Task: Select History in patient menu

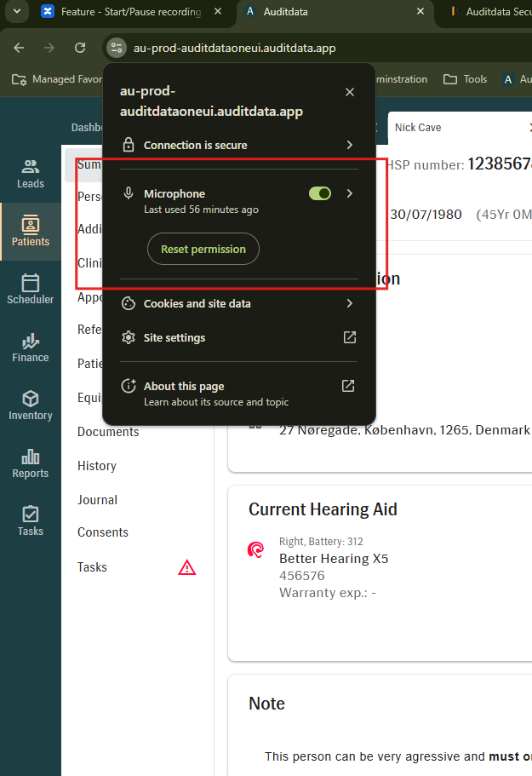Action: (x=97, y=466)
